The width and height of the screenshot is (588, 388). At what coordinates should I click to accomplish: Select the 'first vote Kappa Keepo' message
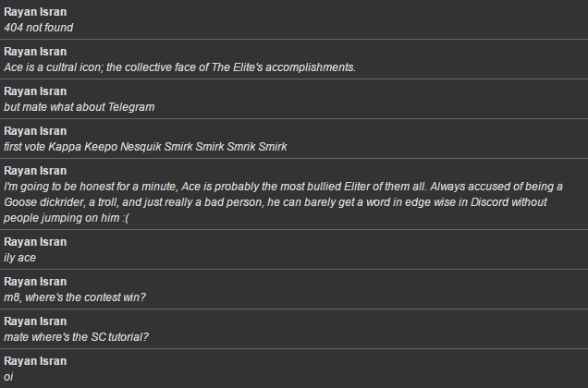(x=145, y=147)
